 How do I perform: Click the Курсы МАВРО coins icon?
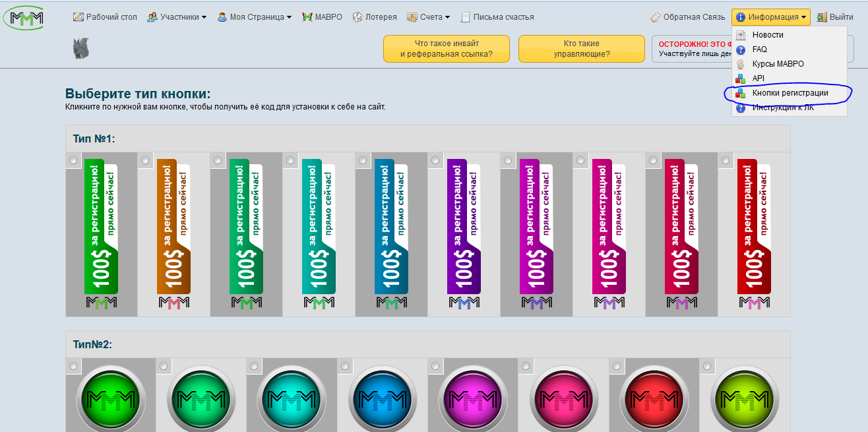[x=741, y=64]
